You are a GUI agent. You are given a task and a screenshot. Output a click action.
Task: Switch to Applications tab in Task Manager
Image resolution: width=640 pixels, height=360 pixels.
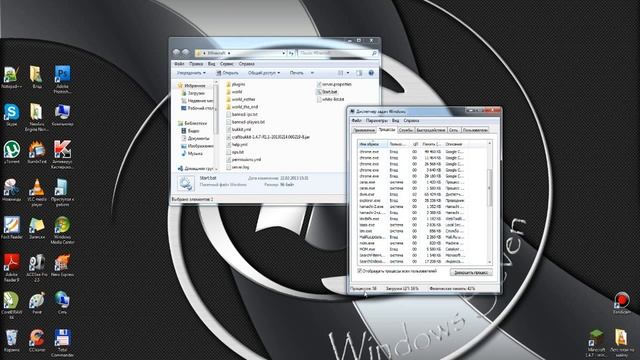[x=364, y=130]
